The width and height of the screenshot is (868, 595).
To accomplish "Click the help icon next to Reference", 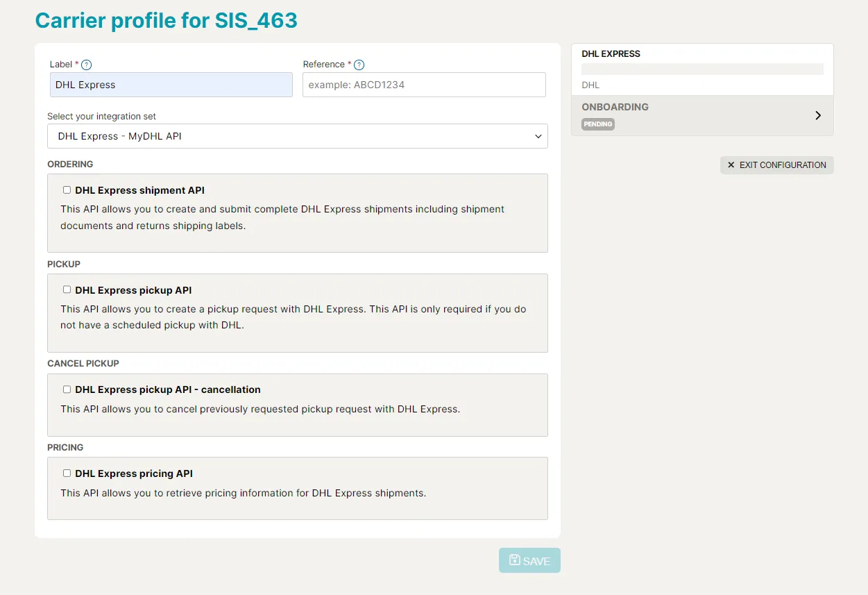I will coord(359,65).
